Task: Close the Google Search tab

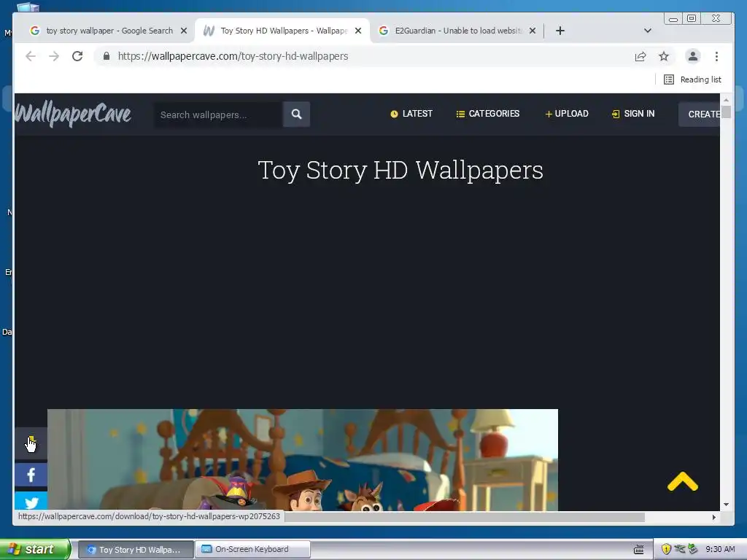Action: 184,31
